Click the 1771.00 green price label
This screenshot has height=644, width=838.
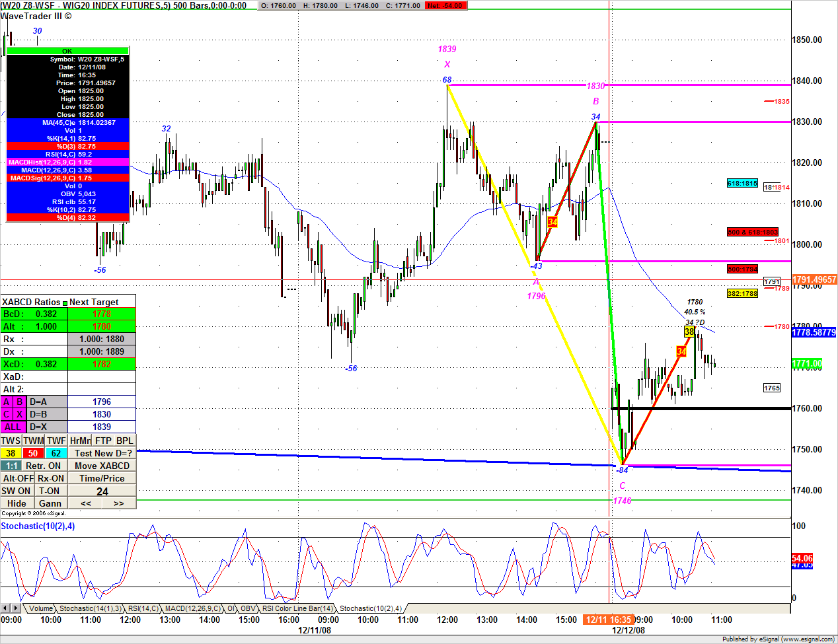[807, 364]
